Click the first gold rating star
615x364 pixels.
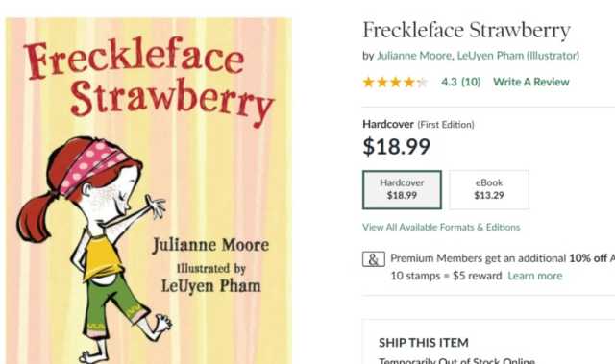click(368, 82)
